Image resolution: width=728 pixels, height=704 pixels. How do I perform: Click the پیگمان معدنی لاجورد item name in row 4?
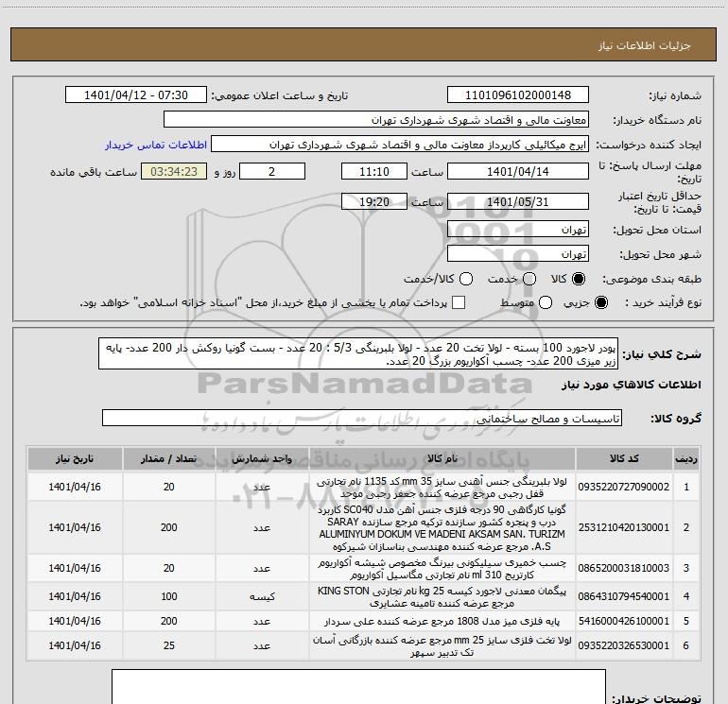tap(442, 597)
